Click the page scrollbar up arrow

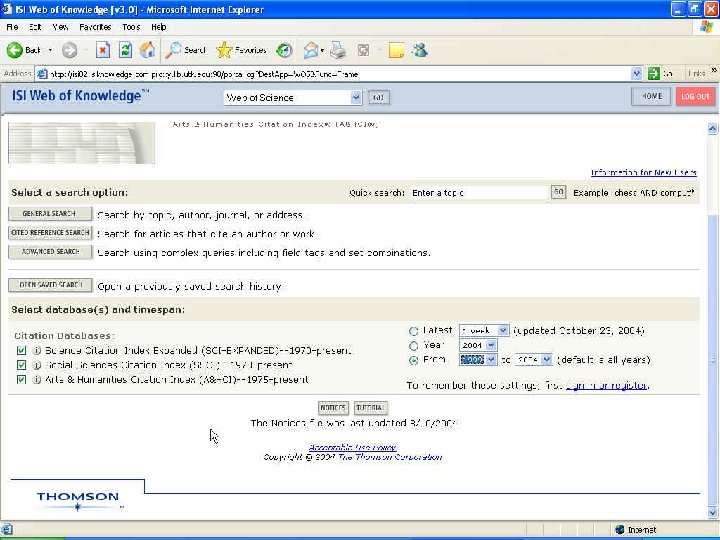point(712,129)
